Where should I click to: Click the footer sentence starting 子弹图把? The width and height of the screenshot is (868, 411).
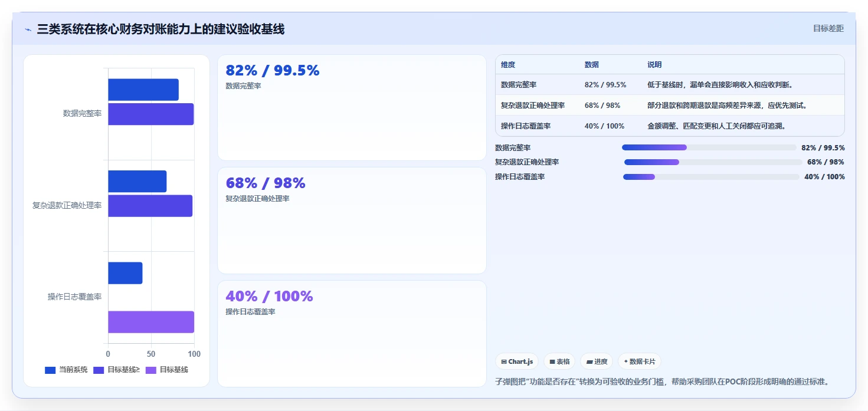coord(662,382)
